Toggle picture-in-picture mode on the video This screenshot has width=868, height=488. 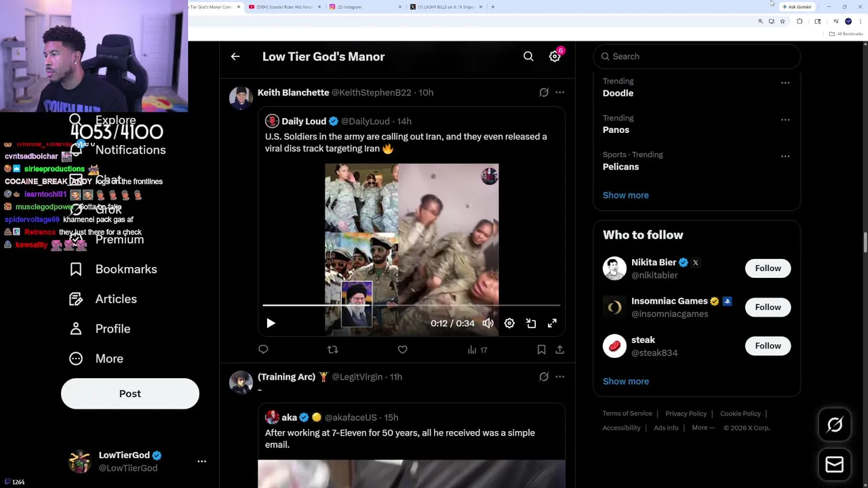coord(531,323)
